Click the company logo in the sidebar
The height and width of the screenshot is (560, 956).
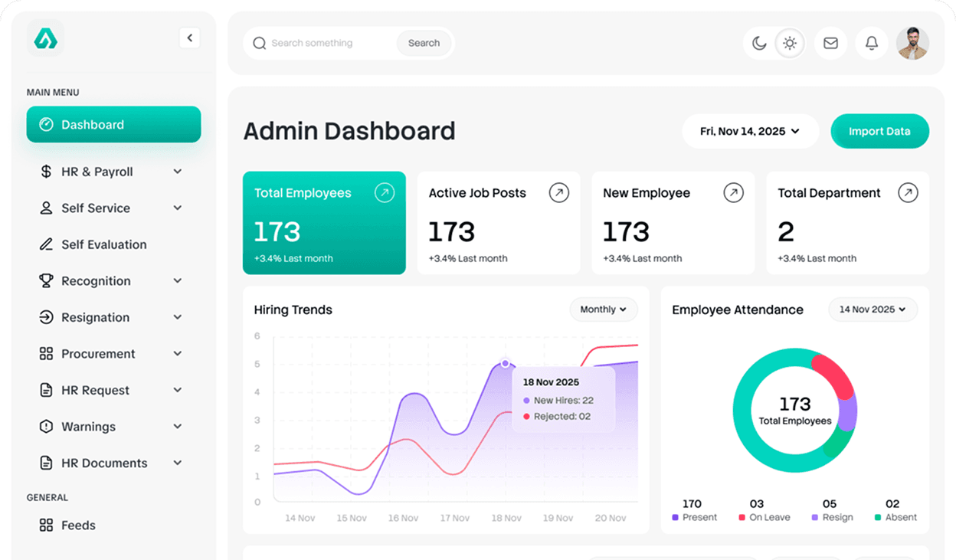pos(45,38)
